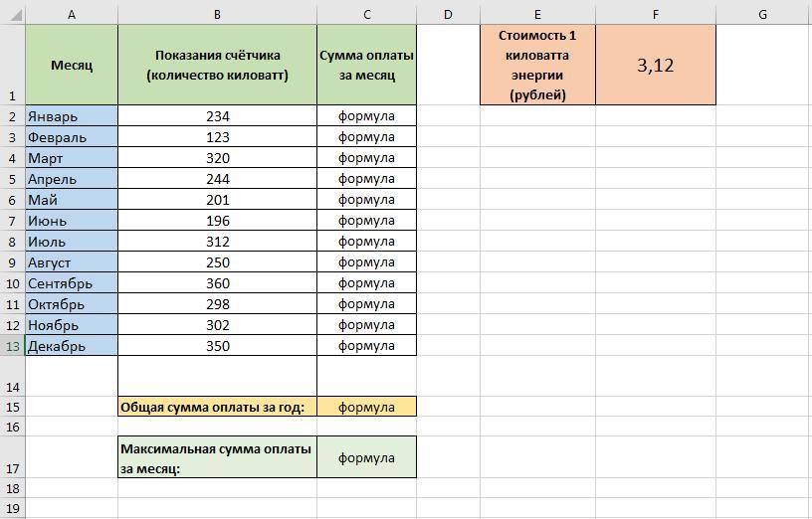The image size is (812, 519).
Task: Select the 'Сентябрь' cell
Action: tap(72, 283)
